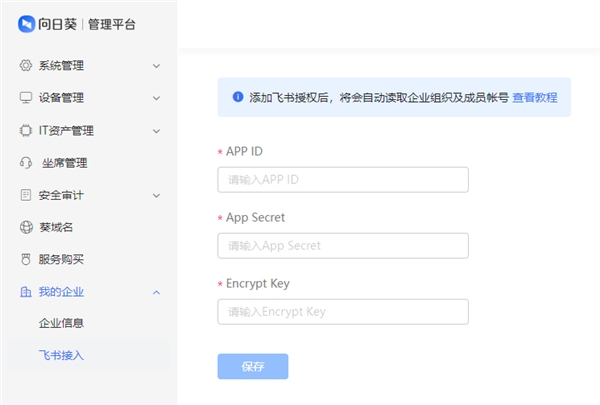
Task: Focus the App Secret input field
Action: pos(343,246)
